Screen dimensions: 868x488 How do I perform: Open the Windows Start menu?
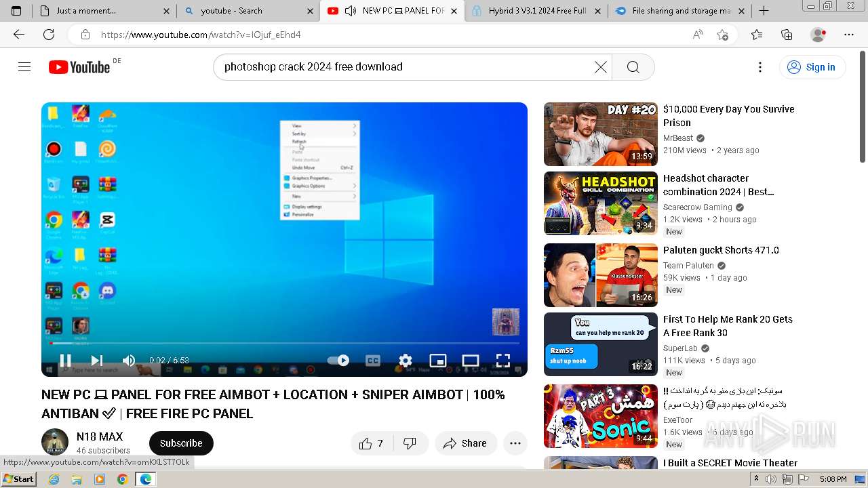point(19,479)
